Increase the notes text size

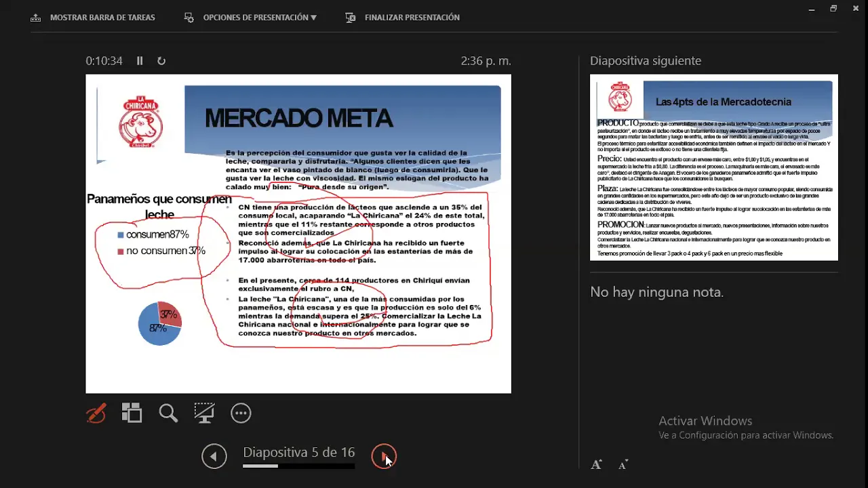pyautogui.click(x=596, y=464)
